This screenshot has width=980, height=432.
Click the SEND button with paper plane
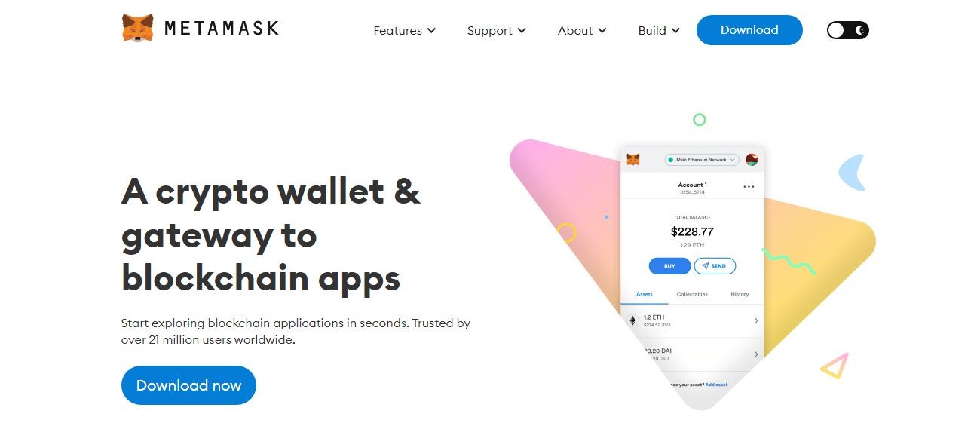click(x=715, y=266)
